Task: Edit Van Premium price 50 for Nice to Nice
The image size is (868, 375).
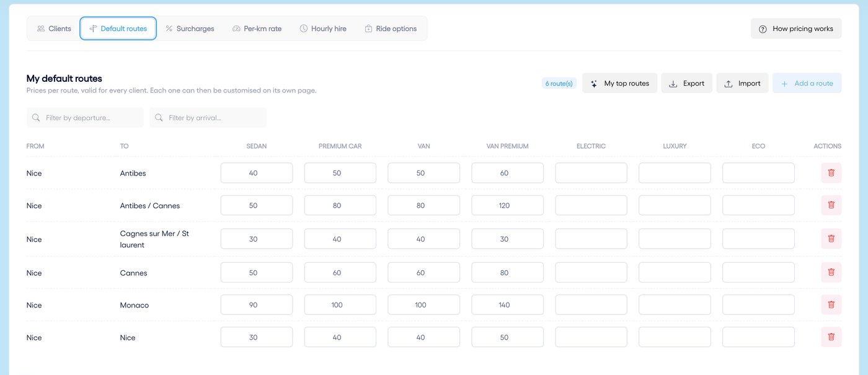Action: pos(507,337)
